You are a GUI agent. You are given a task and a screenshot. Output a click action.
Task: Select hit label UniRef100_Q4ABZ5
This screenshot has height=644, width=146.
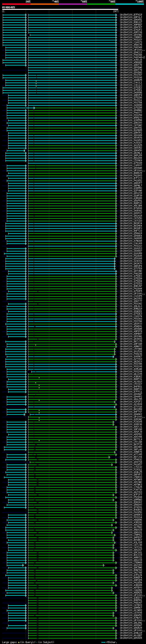(131, 80)
